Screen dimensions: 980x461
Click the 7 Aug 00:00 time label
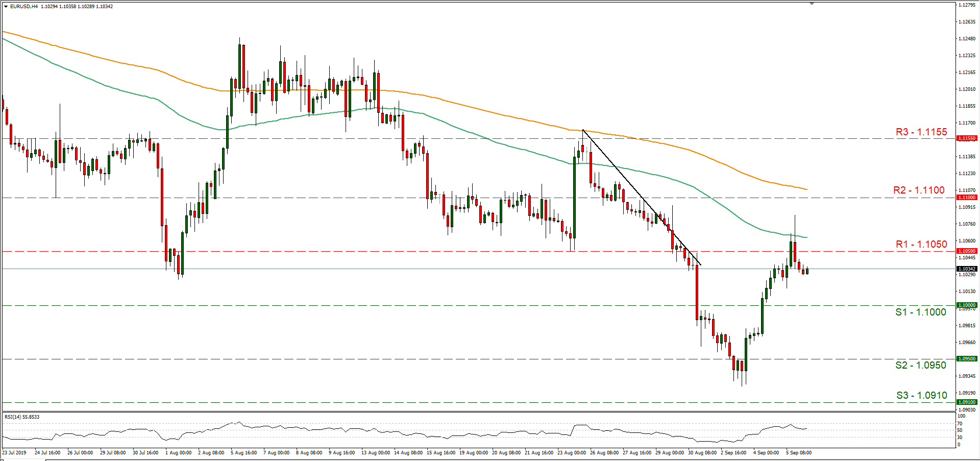tap(277, 453)
